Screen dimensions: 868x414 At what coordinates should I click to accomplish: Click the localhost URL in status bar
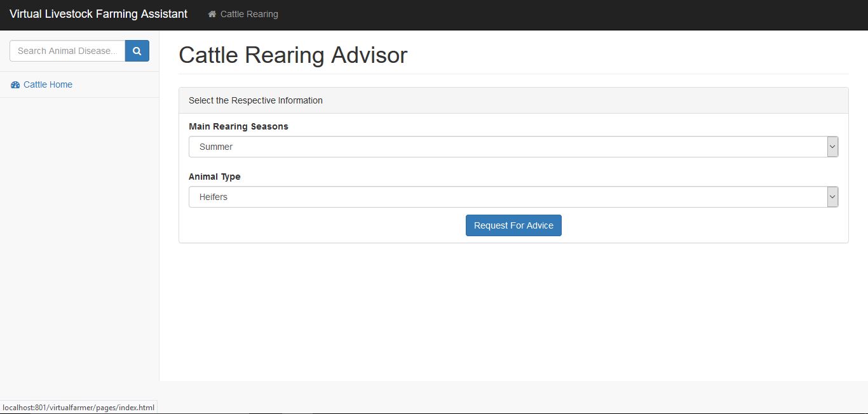point(78,407)
